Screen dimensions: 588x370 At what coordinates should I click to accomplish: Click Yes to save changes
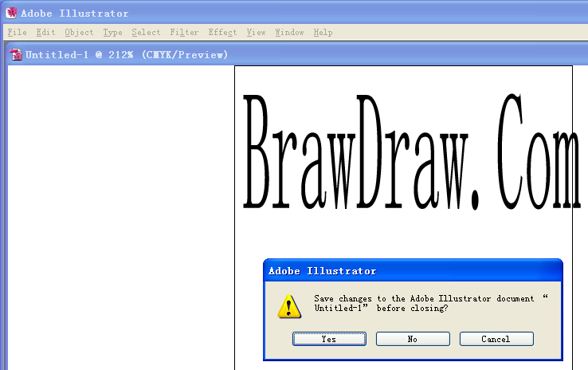[329, 339]
